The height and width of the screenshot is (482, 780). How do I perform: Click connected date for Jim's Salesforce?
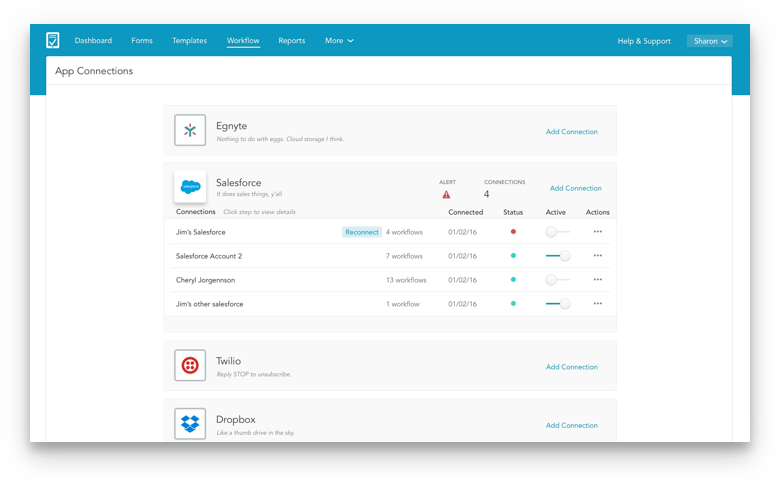462,232
